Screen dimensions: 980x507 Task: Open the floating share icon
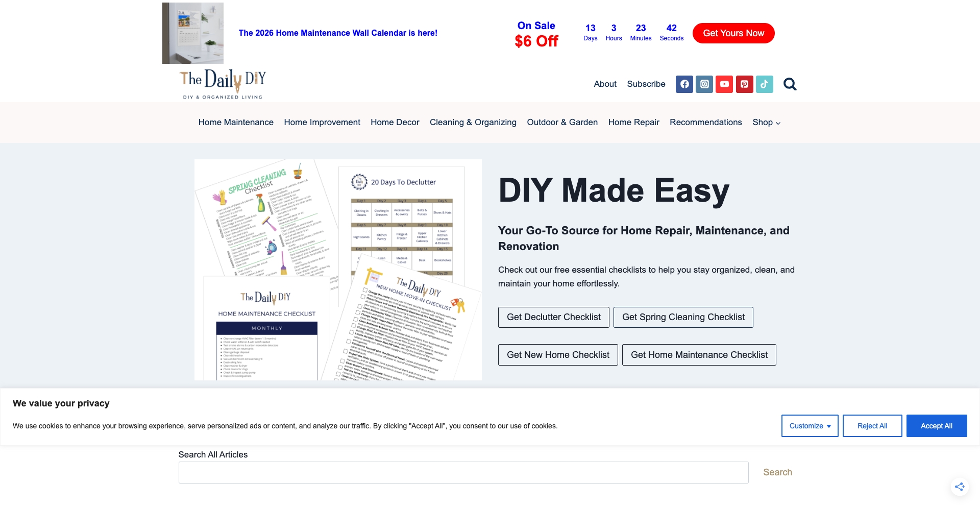(960, 486)
